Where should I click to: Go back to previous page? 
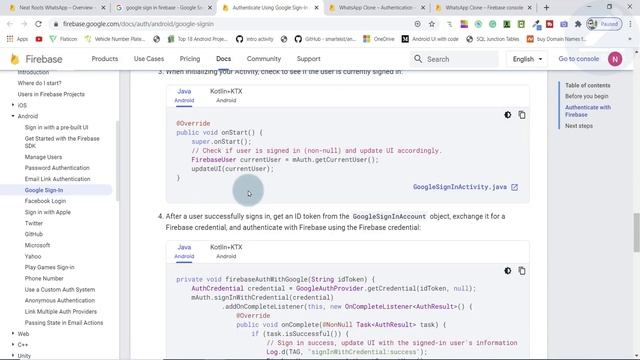[10, 24]
